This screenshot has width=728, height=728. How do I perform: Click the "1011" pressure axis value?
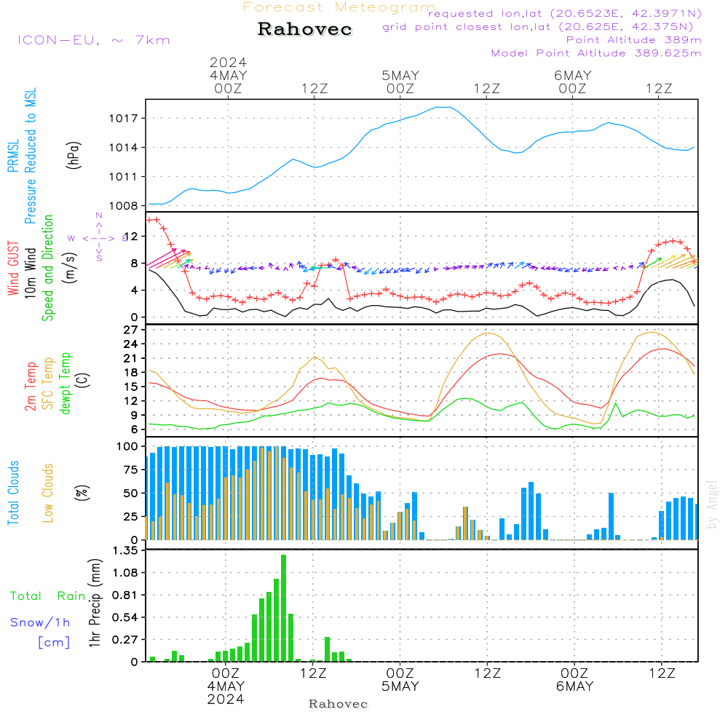(x=124, y=177)
